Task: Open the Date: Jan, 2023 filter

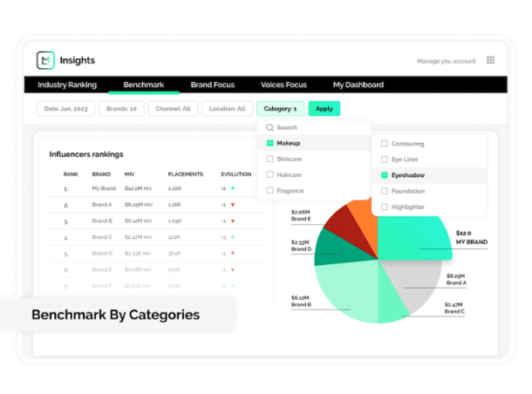Action: tap(65, 109)
